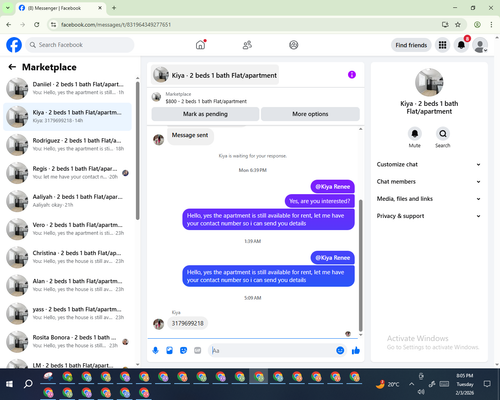Open the Facebook menu grid icon
Image resolution: width=500 pixels, height=400 pixels.
442,45
